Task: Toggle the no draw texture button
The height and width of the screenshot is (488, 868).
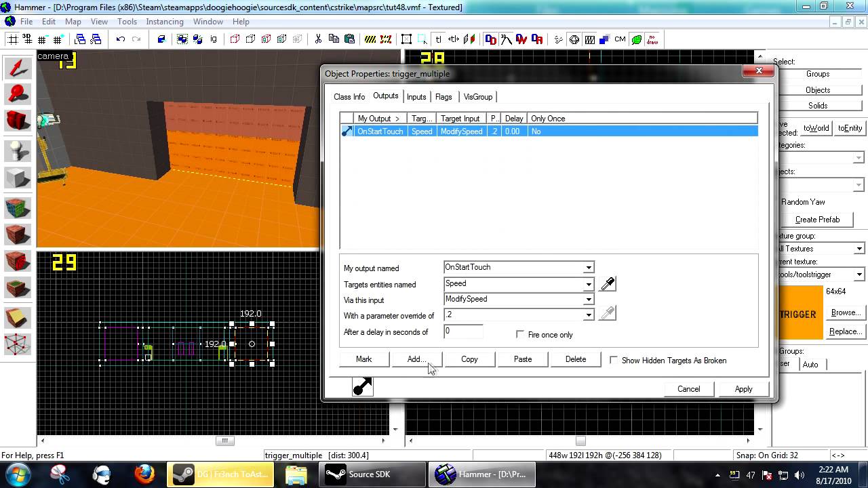Action: (652, 40)
